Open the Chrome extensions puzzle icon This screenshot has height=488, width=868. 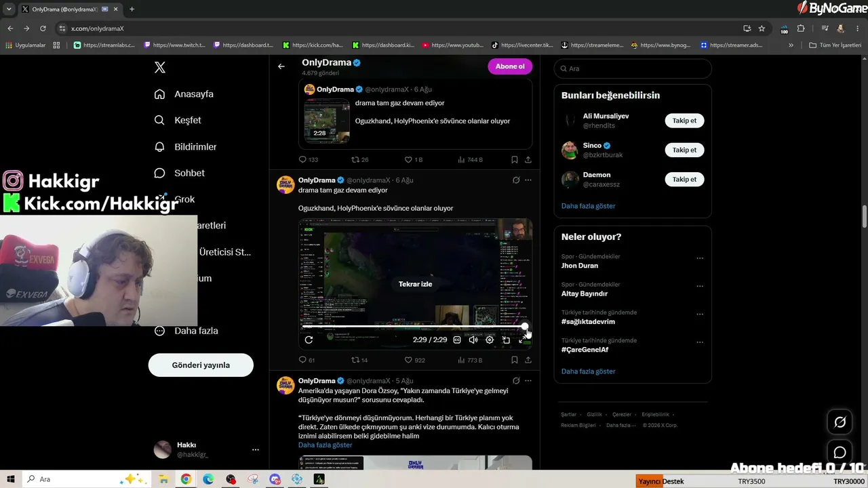pos(801,28)
